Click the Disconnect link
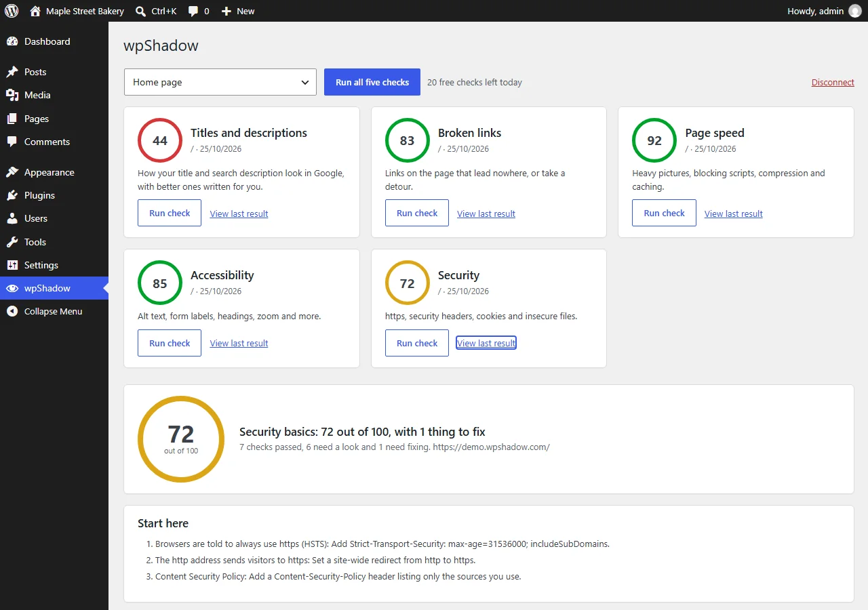868x610 pixels. pos(833,82)
